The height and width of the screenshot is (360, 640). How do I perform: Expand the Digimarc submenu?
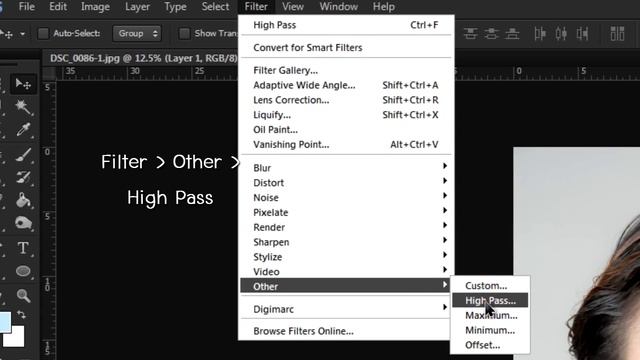pos(346,309)
